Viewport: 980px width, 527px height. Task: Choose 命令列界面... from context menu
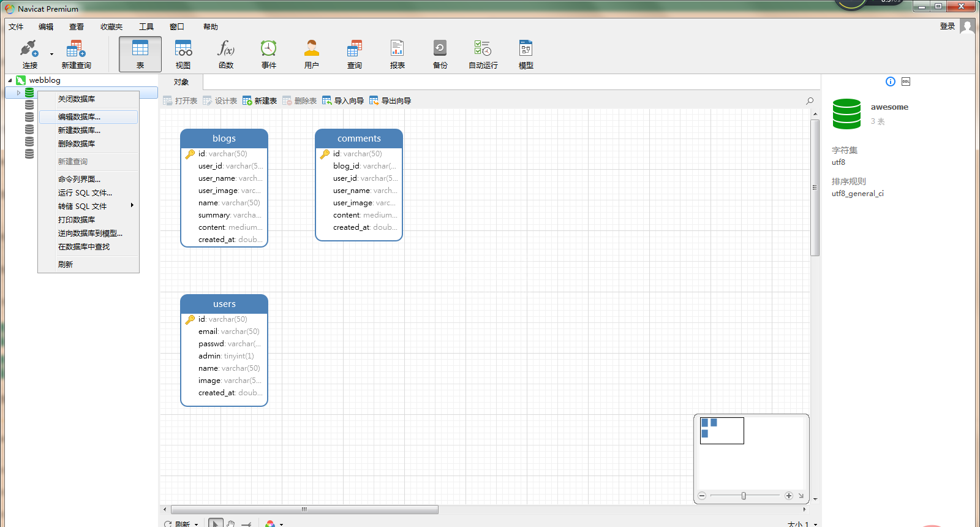(88, 179)
